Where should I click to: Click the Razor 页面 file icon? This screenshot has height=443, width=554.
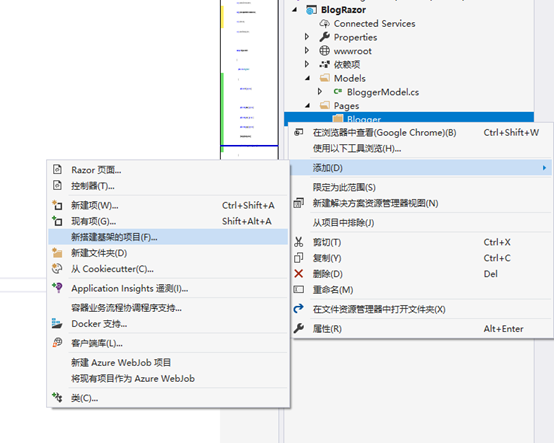coord(57,170)
